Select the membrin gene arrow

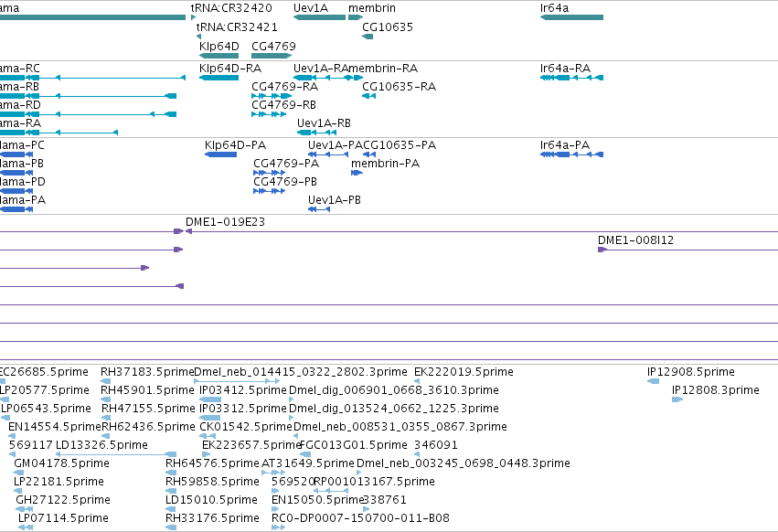click(x=356, y=17)
